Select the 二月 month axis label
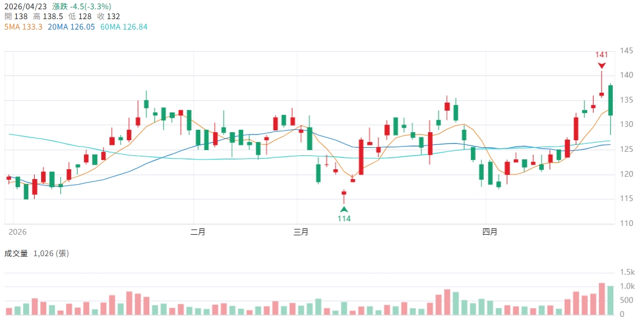The image size is (644, 317). 198,232
